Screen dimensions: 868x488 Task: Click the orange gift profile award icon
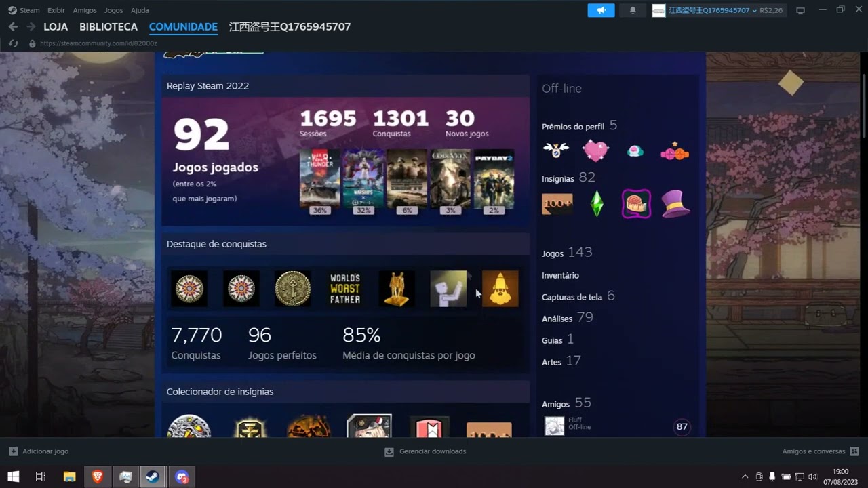tap(675, 152)
